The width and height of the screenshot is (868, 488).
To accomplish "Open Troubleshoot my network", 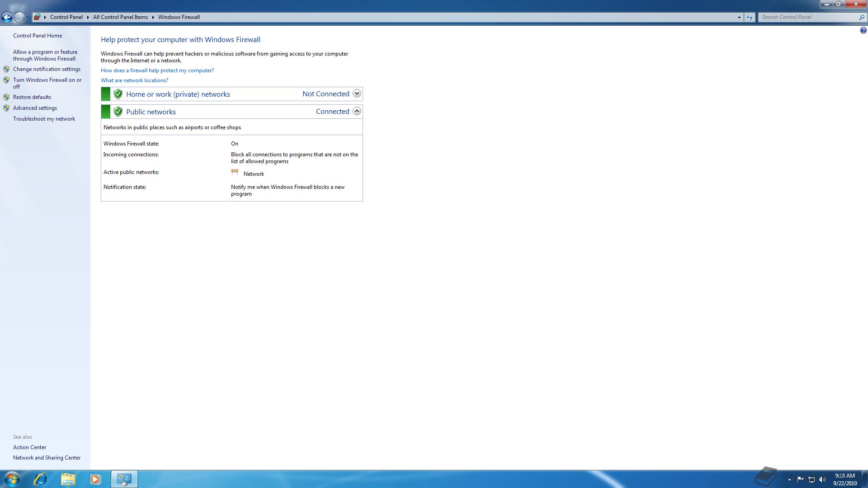I will pos(44,119).
